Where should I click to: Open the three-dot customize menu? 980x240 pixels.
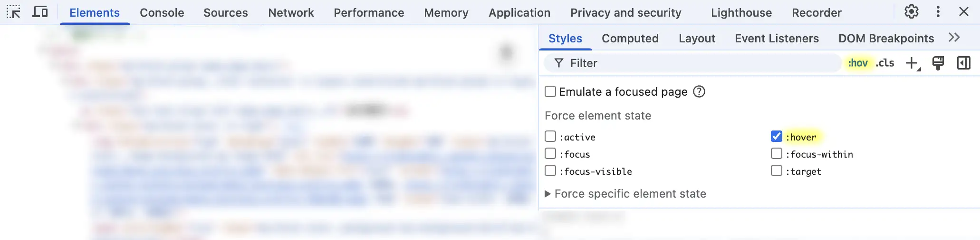938,12
